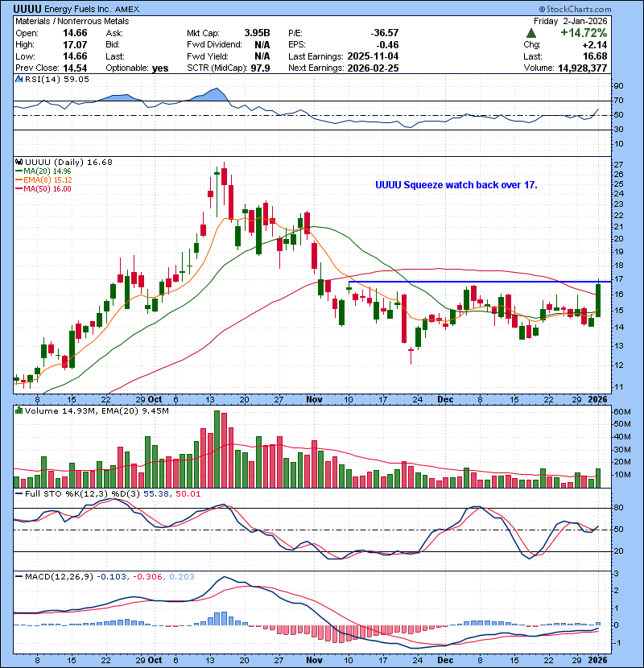Click the blue horizontal resistance line at 17
Viewport: 644px width, 668px height.
(x=480, y=282)
